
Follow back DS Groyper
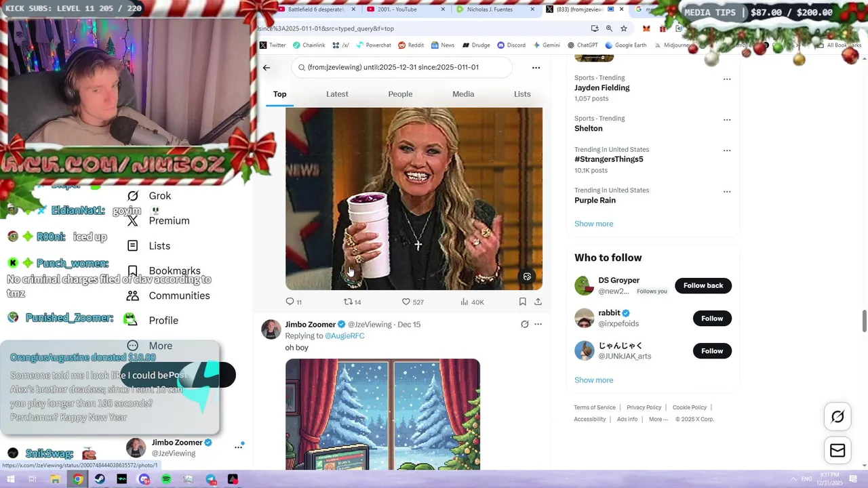click(x=703, y=285)
